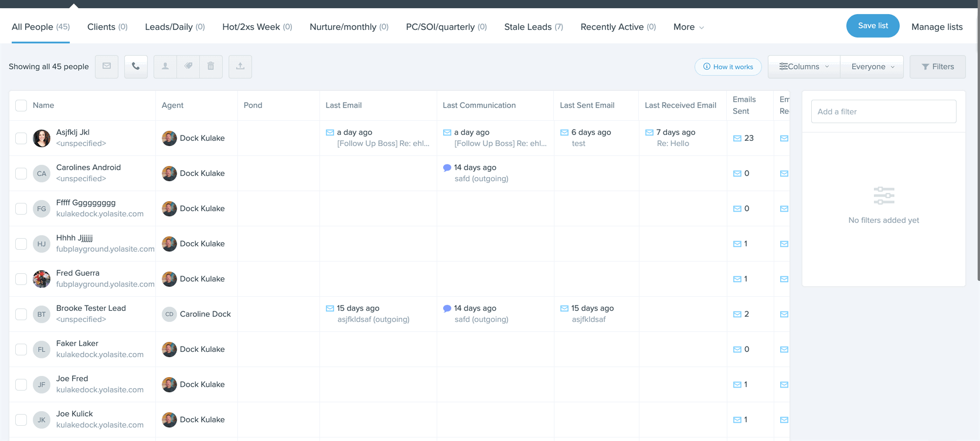Check the Faker Laker row checkbox
This screenshot has height=441, width=980.
21,350
